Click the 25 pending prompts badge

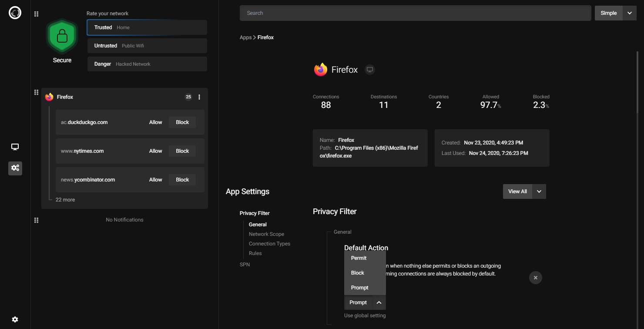(188, 97)
